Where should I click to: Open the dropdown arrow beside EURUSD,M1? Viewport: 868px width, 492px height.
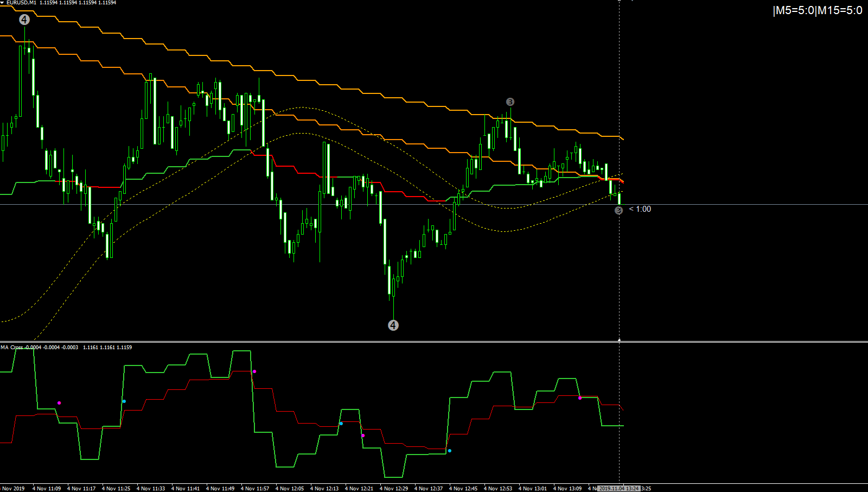point(2,3)
